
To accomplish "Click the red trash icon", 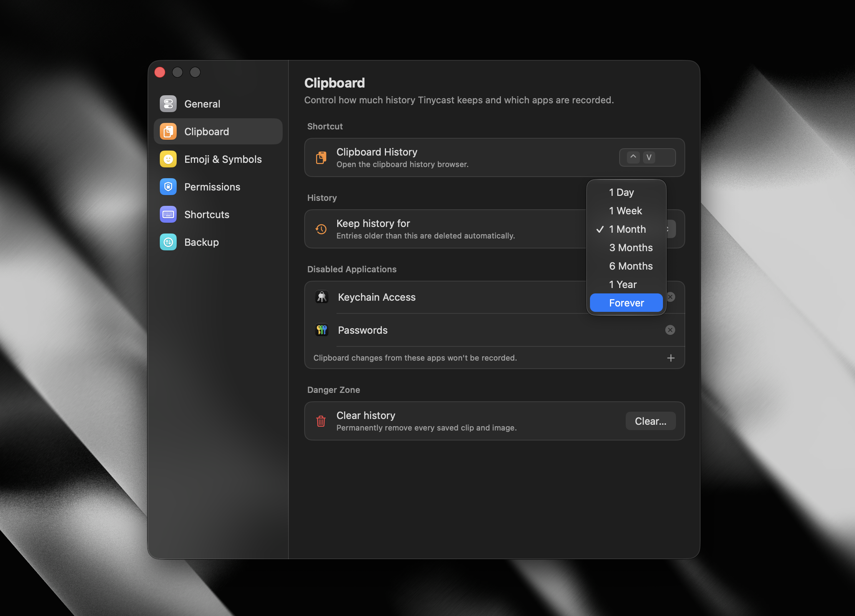I will [321, 421].
